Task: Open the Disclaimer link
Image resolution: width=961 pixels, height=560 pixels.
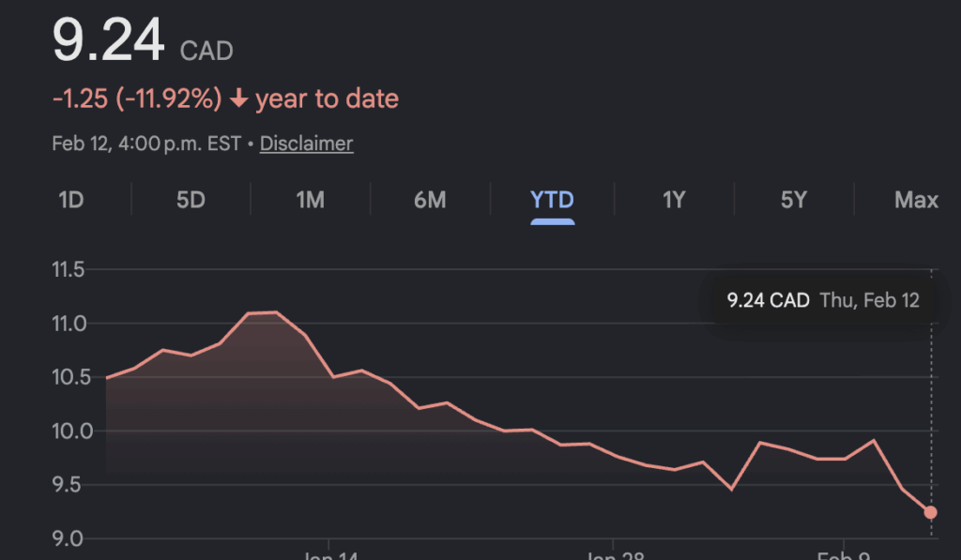Action: [x=306, y=144]
